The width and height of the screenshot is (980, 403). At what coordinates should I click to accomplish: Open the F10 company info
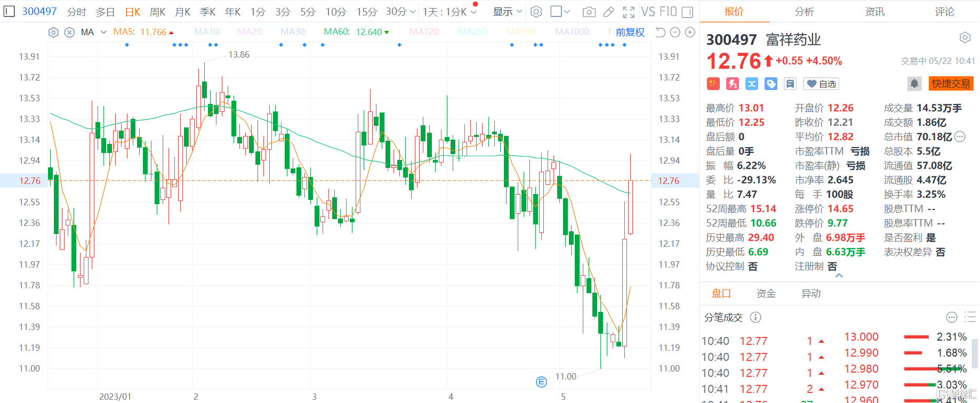[x=668, y=12]
